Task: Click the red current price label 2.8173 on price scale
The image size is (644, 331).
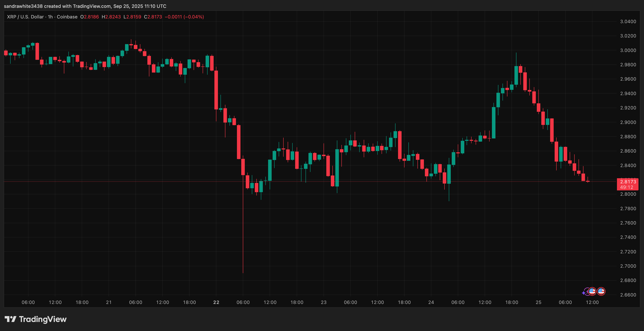Action: (x=628, y=182)
